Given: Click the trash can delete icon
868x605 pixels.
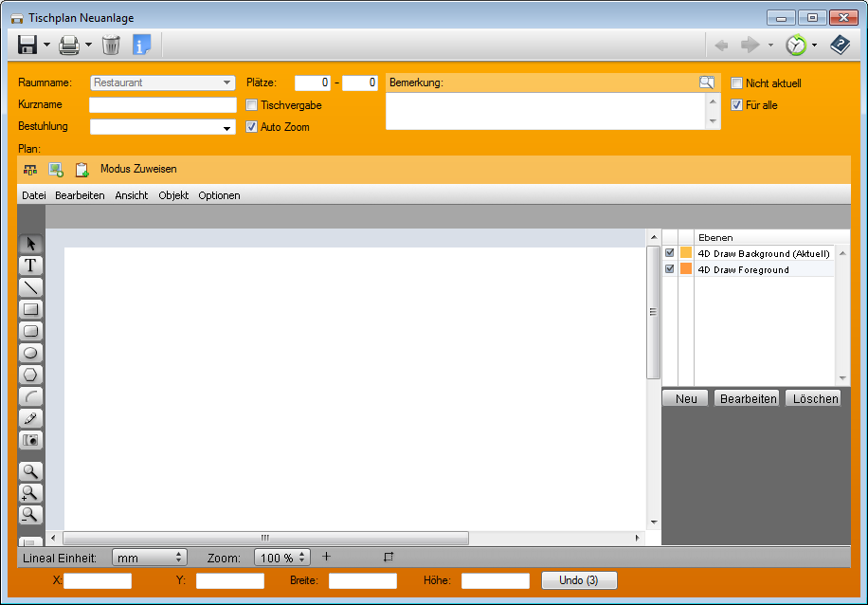Looking at the screenshot, I should 111,45.
